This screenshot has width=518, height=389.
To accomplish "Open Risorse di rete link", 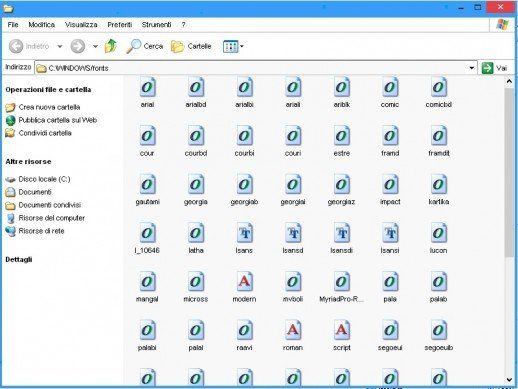I will [x=35, y=231].
